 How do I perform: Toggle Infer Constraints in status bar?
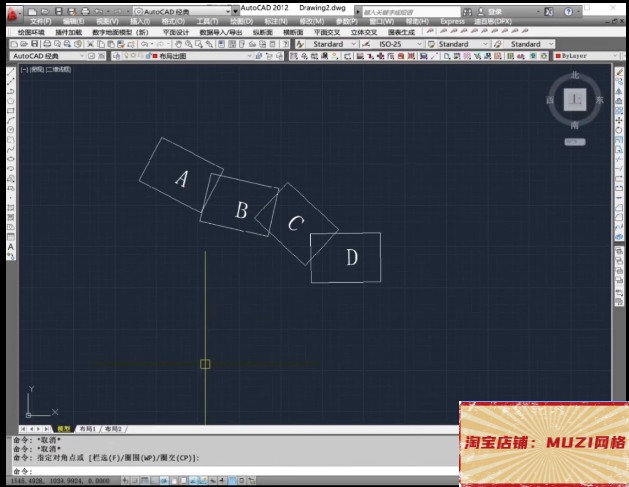coord(126,480)
